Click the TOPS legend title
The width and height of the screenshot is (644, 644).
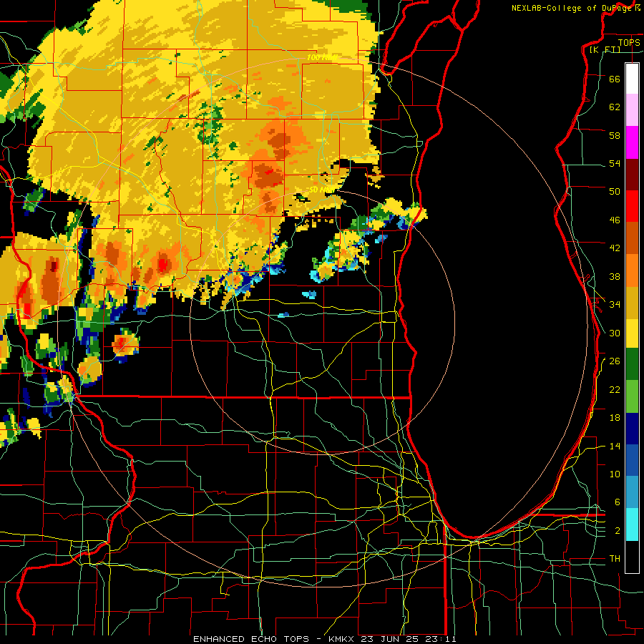pyautogui.click(x=629, y=43)
